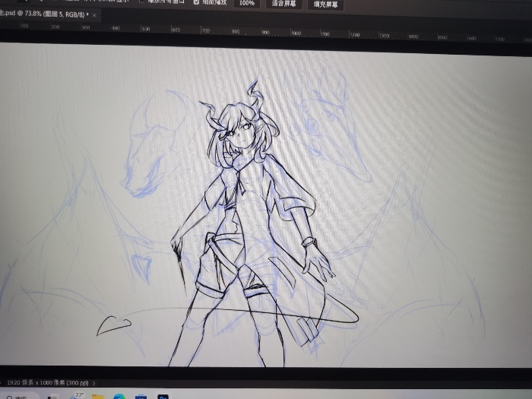Click the character's wristwatch on canvas
This screenshot has height=399, width=532.
[308, 242]
